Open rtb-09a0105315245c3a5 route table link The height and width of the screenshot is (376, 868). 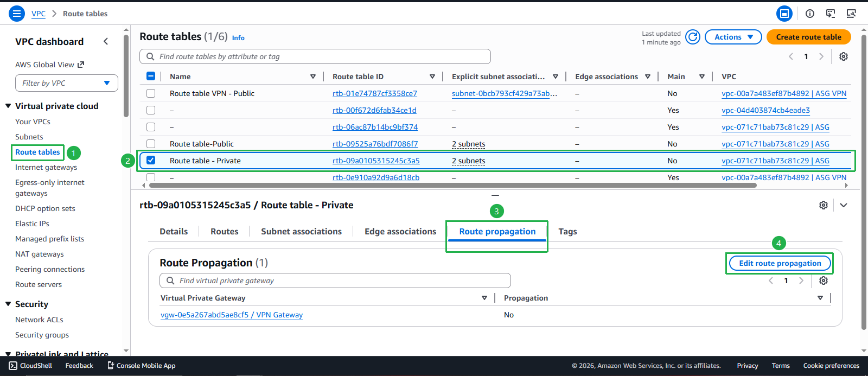click(x=376, y=161)
